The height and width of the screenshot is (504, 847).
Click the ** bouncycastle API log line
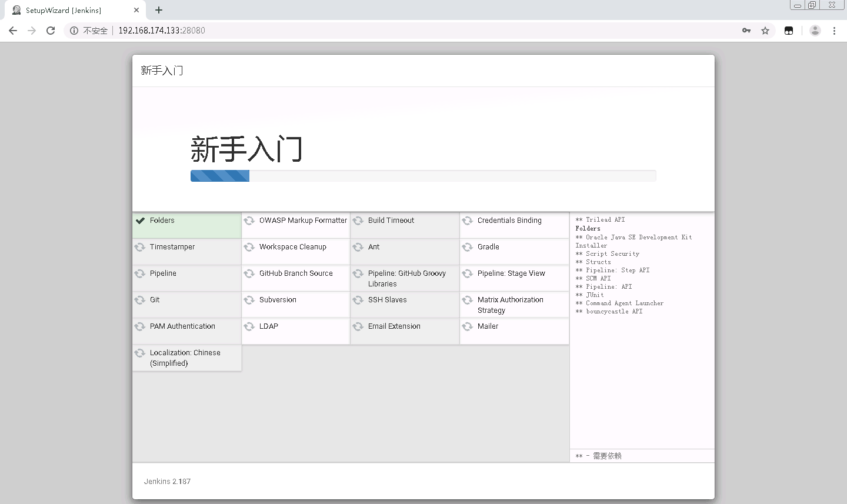click(x=609, y=311)
